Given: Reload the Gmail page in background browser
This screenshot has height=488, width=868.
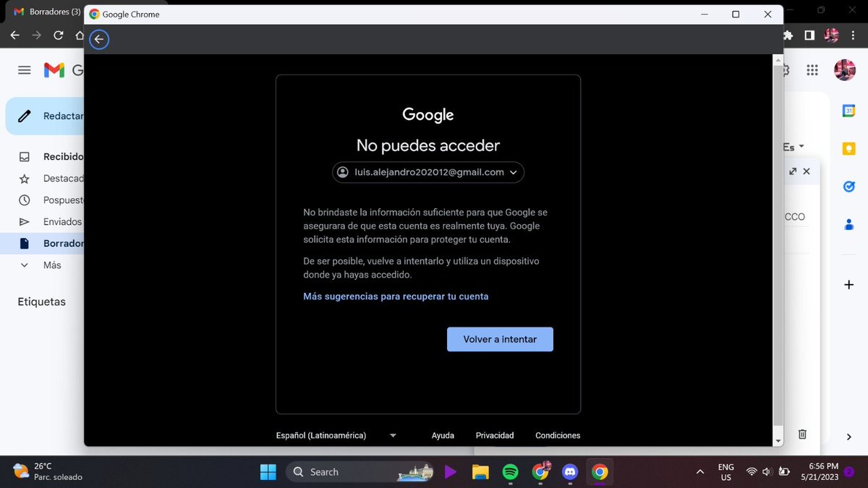Looking at the screenshot, I should coord(59,35).
